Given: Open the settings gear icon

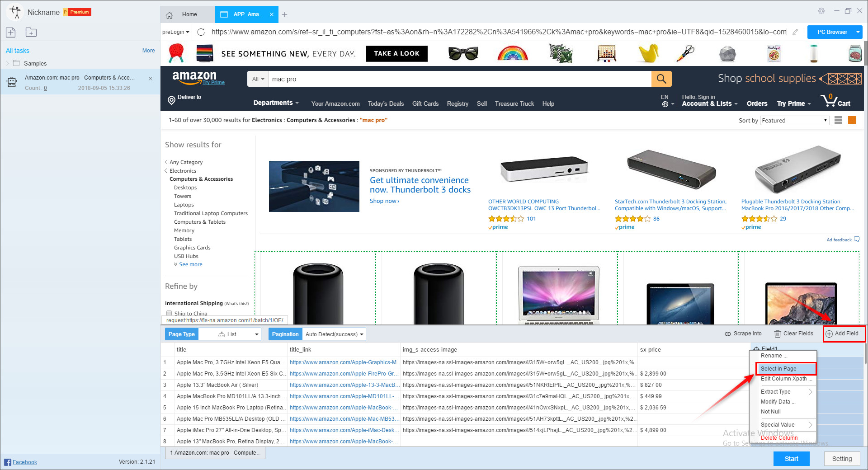Looking at the screenshot, I should tap(821, 11).
